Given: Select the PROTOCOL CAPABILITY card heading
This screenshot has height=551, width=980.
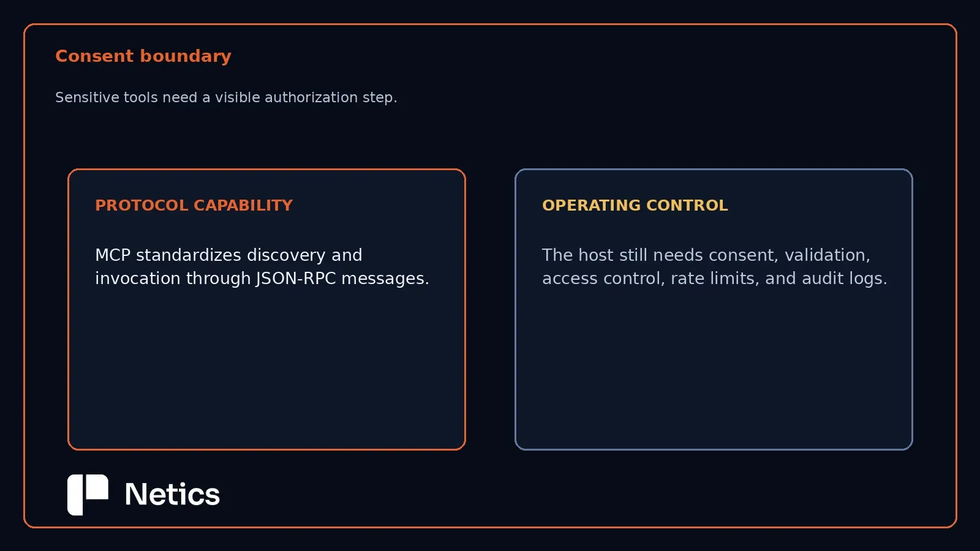Looking at the screenshot, I should 194,205.
